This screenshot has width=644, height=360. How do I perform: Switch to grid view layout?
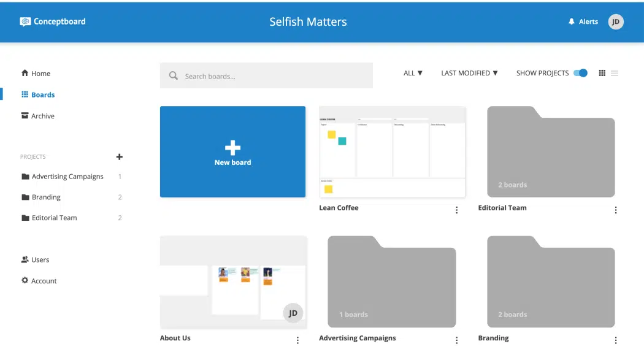(602, 73)
